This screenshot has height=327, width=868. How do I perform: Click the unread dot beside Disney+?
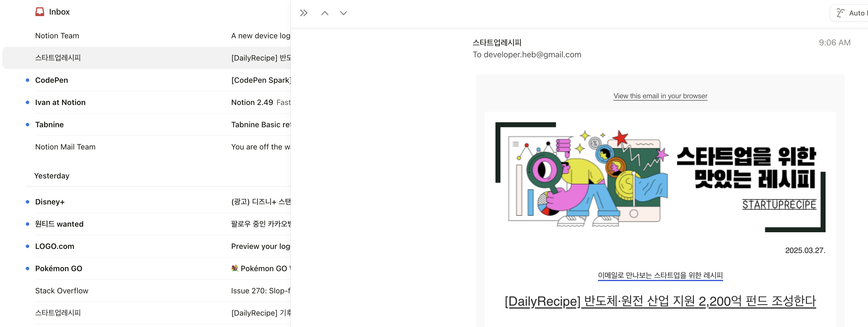point(28,202)
